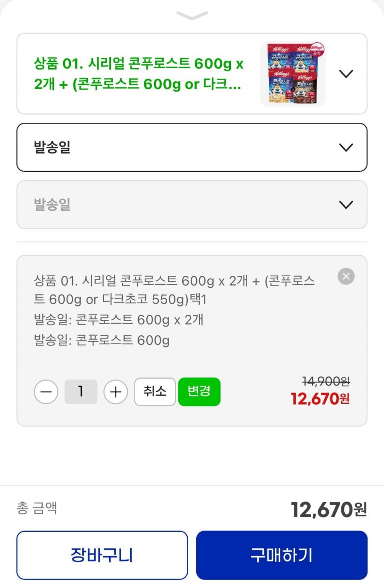Tap the Kellogg's cereal product thumbnail
This screenshot has width=384, height=588.
(293, 74)
